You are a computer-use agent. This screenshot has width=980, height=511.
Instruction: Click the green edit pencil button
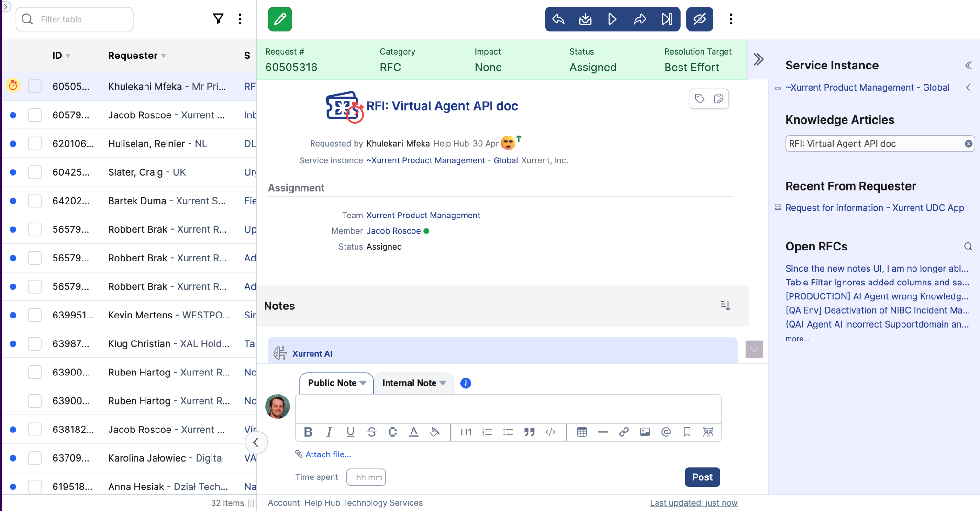coord(280,19)
